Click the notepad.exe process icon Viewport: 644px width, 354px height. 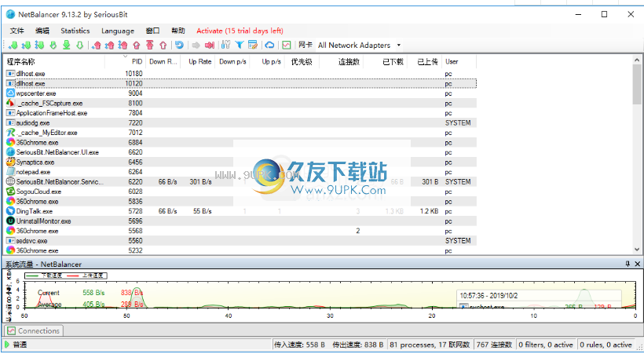(10, 172)
